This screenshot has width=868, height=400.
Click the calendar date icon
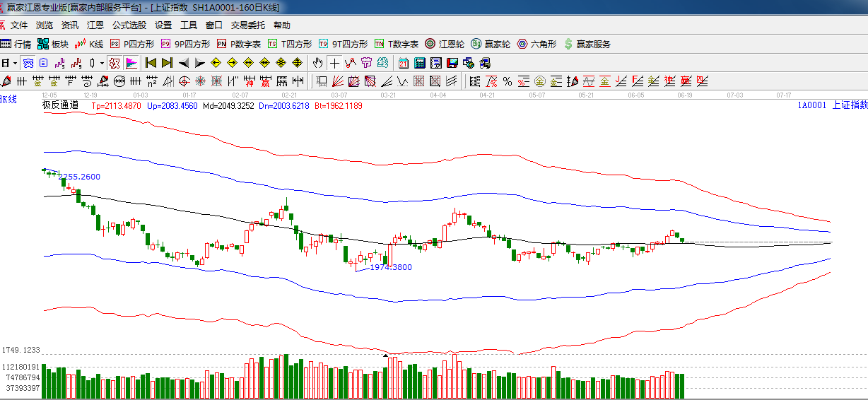coord(404,63)
